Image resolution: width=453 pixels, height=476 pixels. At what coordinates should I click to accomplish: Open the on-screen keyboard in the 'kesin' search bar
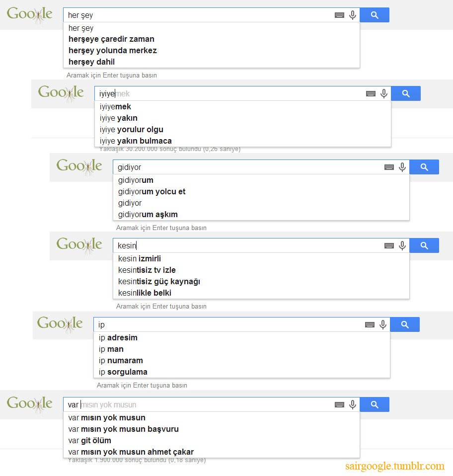click(x=389, y=245)
